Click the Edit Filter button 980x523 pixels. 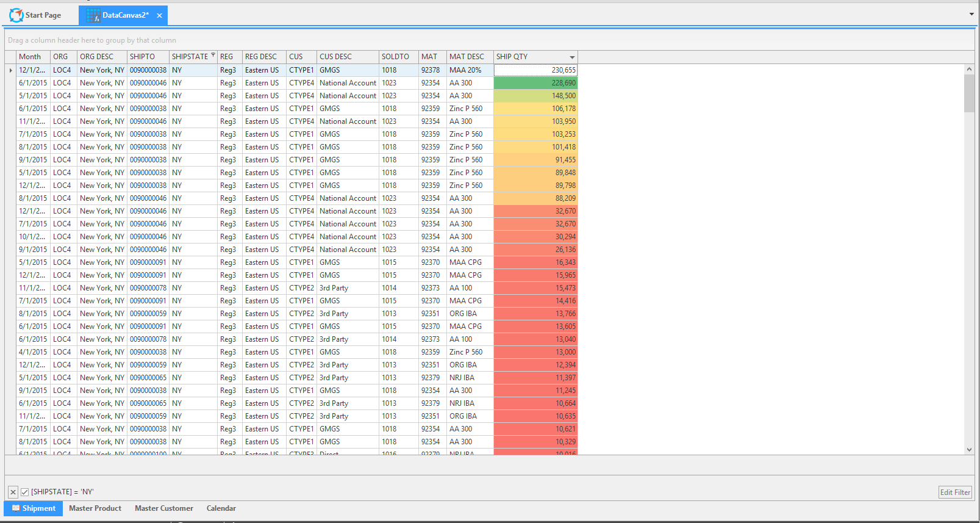(x=955, y=492)
